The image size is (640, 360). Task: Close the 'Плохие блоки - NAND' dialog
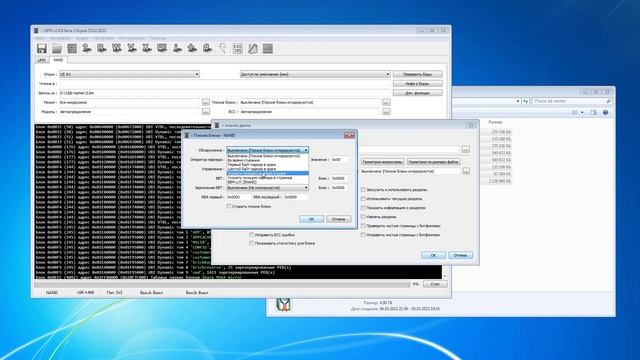pyautogui.click(x=349, y=135)
